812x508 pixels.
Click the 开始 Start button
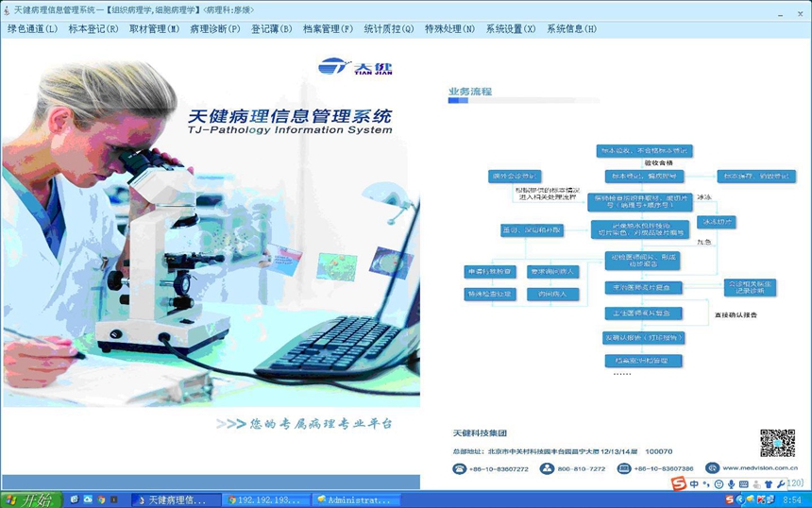[31, 500]
